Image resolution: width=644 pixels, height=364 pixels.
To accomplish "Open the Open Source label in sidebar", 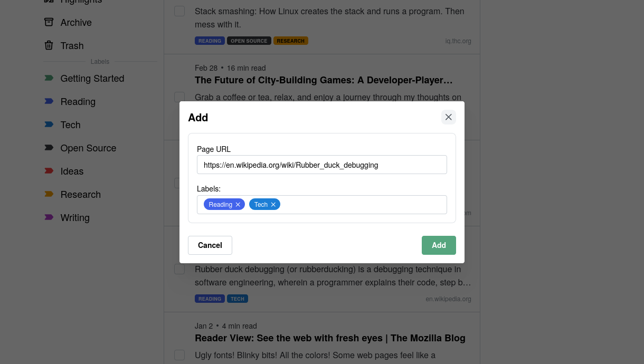I will (88, 148).
